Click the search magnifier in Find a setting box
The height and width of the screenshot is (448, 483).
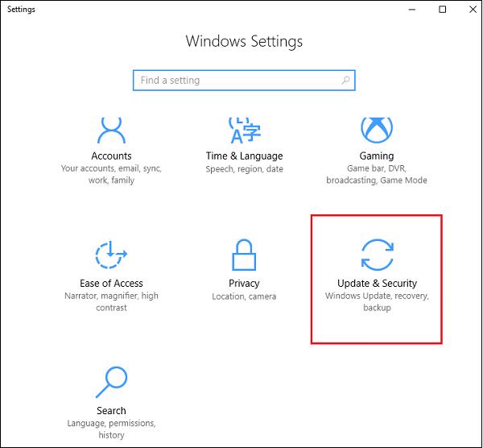pyautogui.click(x=345, y=81)
